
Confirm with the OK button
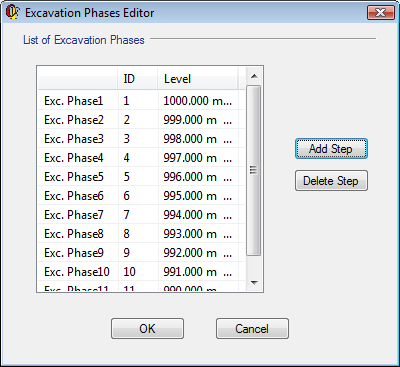147,329
